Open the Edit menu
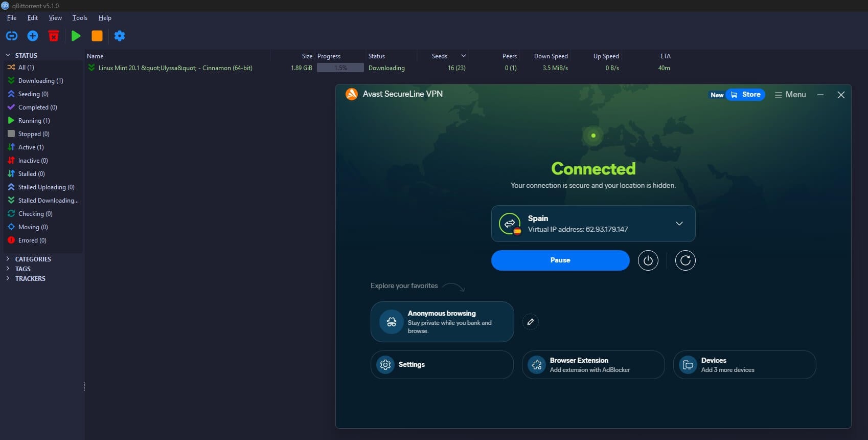 33,18
